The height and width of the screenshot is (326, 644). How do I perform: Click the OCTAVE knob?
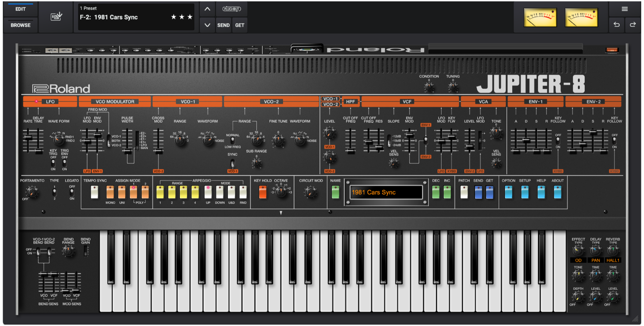281,193
